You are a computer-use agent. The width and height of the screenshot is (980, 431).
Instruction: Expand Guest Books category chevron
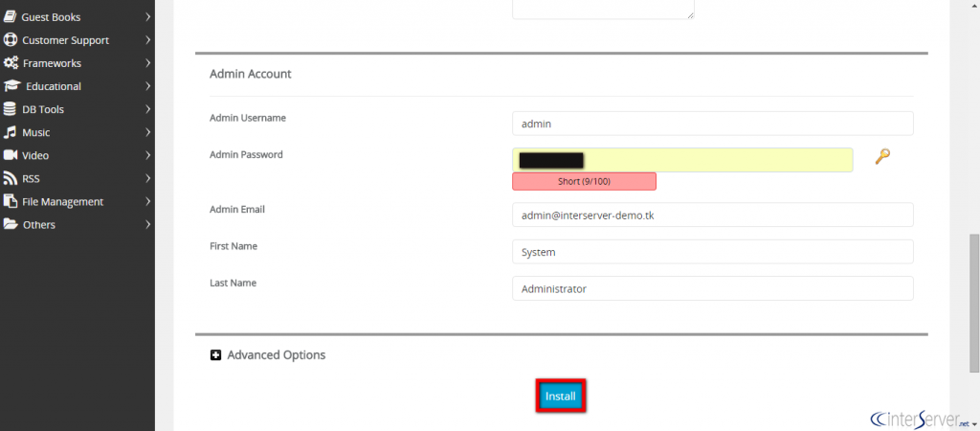point(147,17)
